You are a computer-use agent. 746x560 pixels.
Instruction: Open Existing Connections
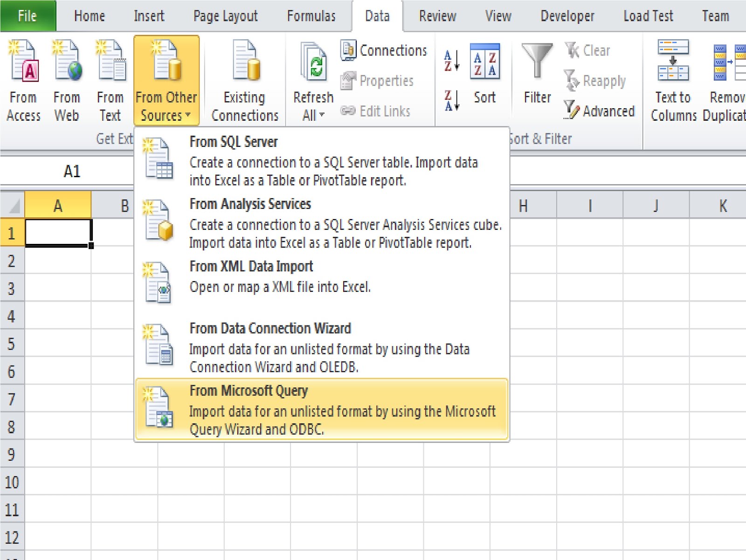pyautogui.click(x=244, y=79)
